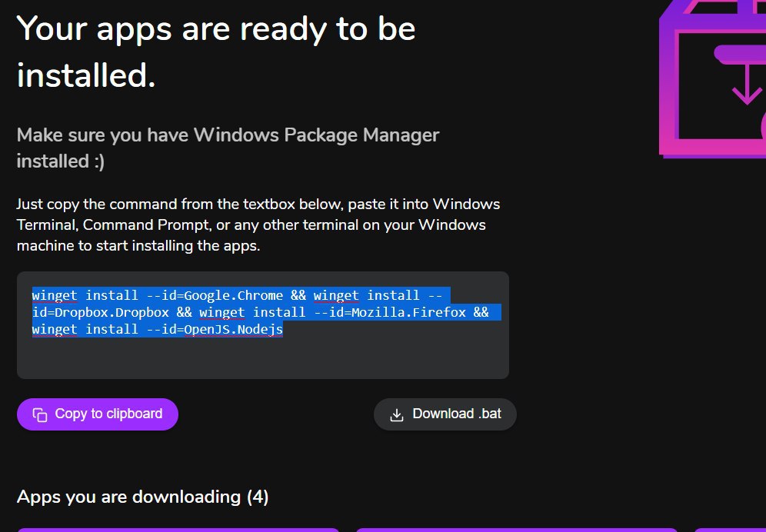Click the purple package box illustration

(712, 78)
